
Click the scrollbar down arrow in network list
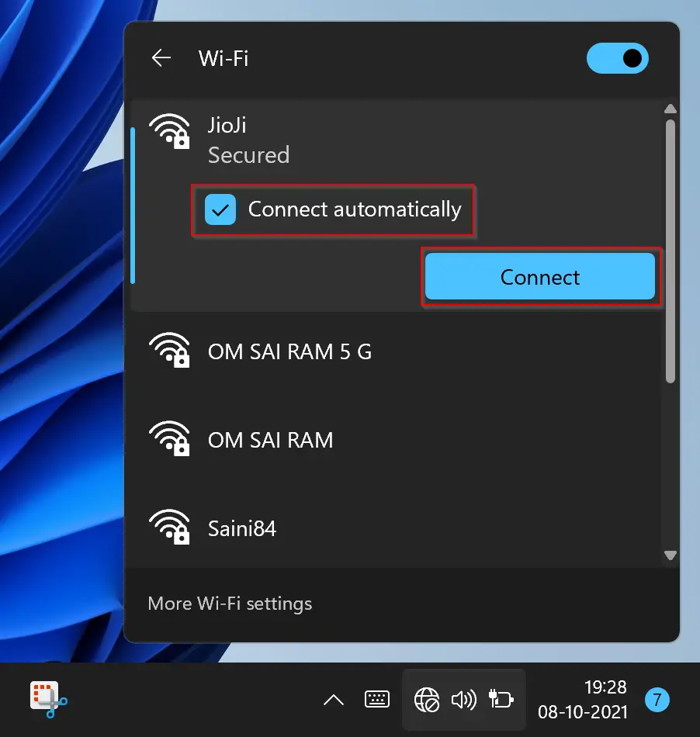tap(671, 555)
